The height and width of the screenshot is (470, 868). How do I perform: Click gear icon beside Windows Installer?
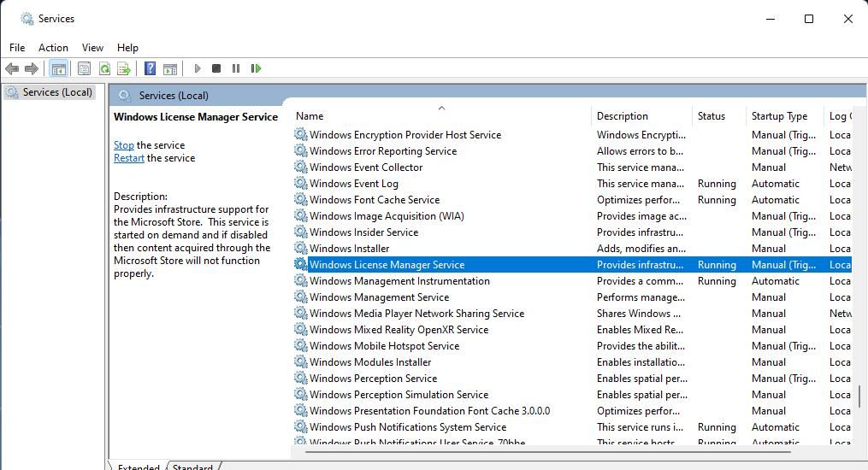300,249
